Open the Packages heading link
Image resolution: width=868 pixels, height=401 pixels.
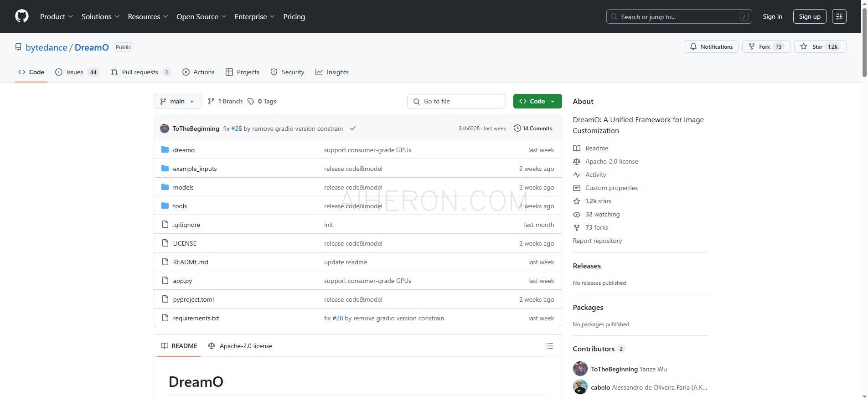click(588, 308)
